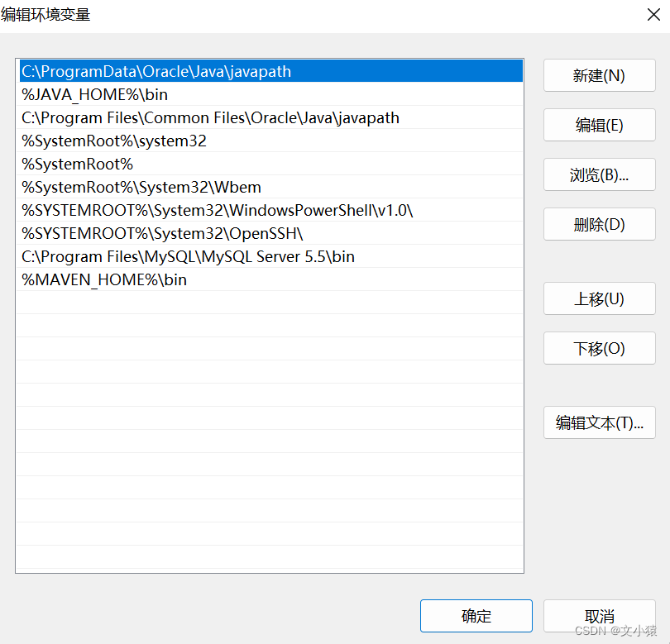Viewport: 670px width, 644px height.
Task: Select the %MAVEN_HOME%\bin entry
Action: coord(271,279)
